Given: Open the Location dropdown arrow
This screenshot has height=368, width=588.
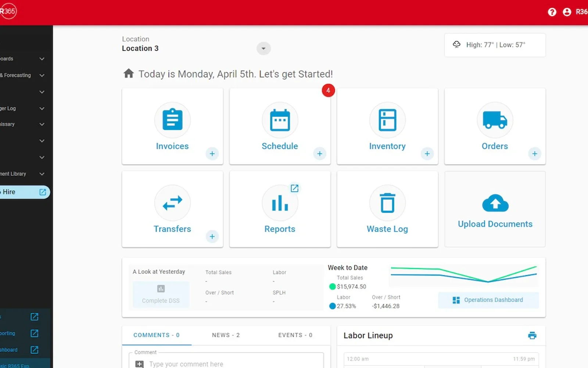Looking at the screenshot, I should (263, 49).
